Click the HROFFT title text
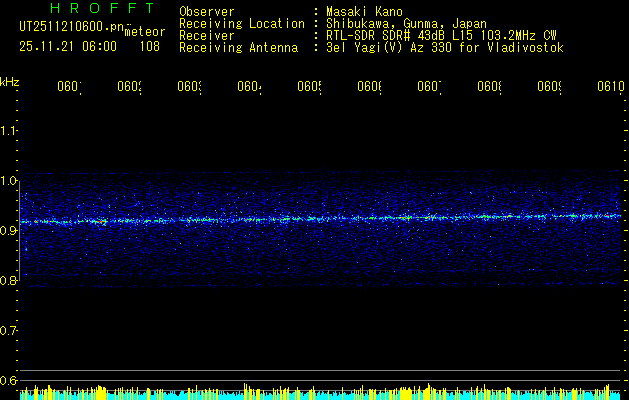 (103, 8)
